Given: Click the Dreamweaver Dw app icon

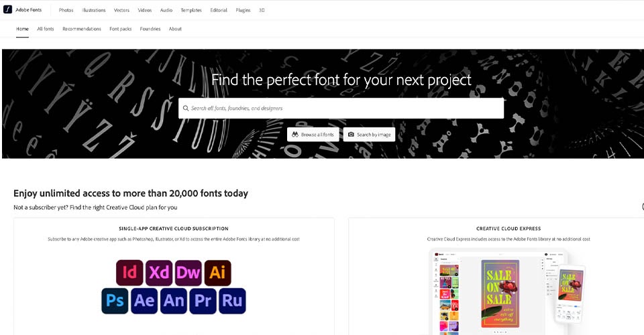Looking at the screenshot, I should click(189, 273).
